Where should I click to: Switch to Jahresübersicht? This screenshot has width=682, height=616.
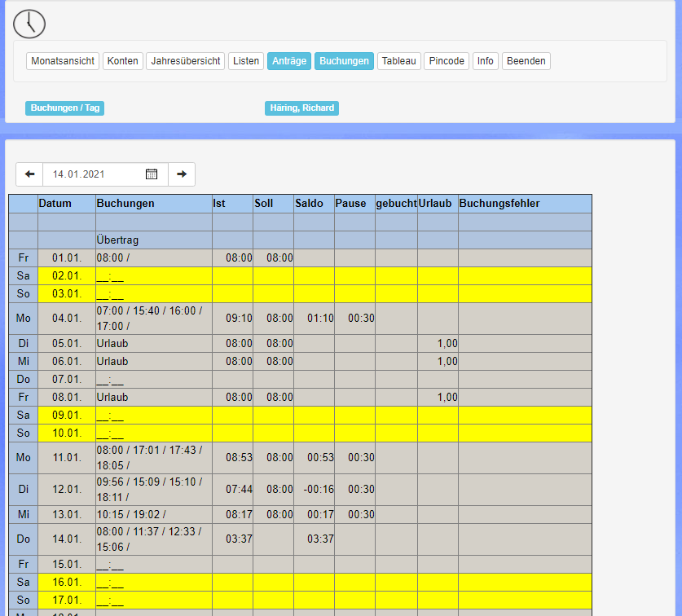(186, 61)
